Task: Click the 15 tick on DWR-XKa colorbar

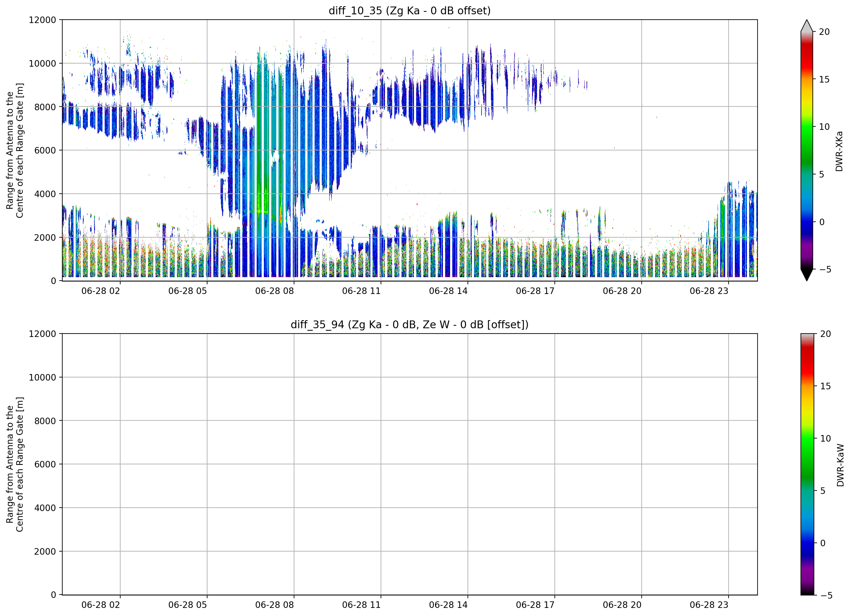Action: coord(824,79)
